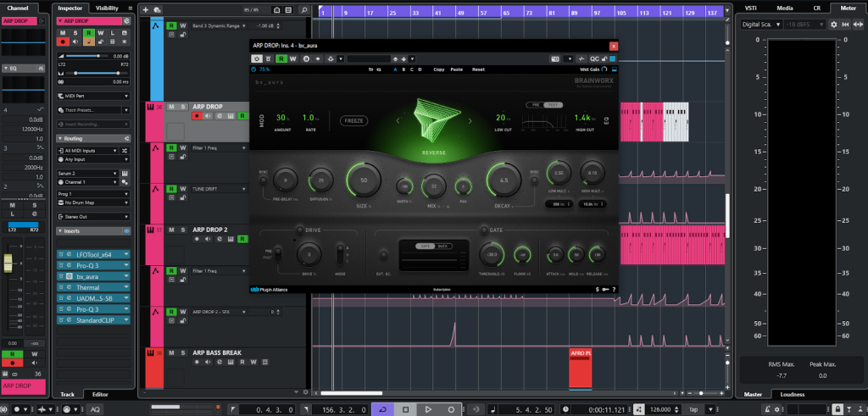The height and width of the screenshot is (416, 868).
Task: Click the Plugin Alliance help question mark
Action: click(x=613, y=290)
